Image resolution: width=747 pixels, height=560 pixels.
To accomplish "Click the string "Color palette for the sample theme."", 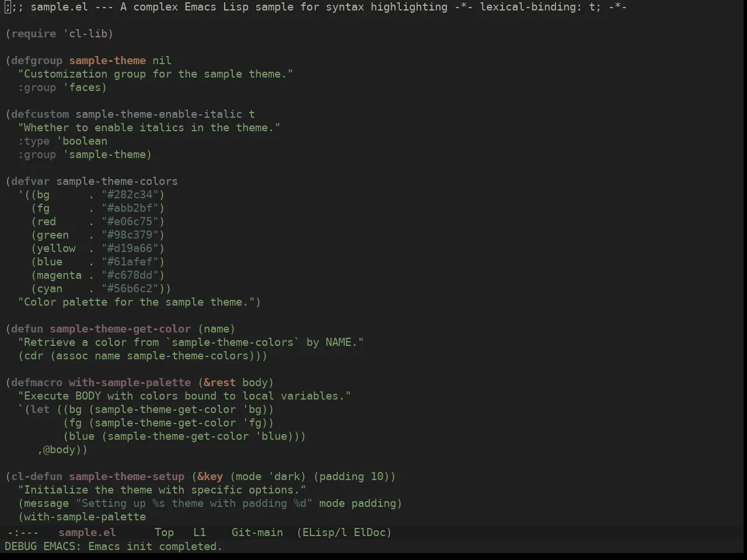I will (x=137, y=302).
